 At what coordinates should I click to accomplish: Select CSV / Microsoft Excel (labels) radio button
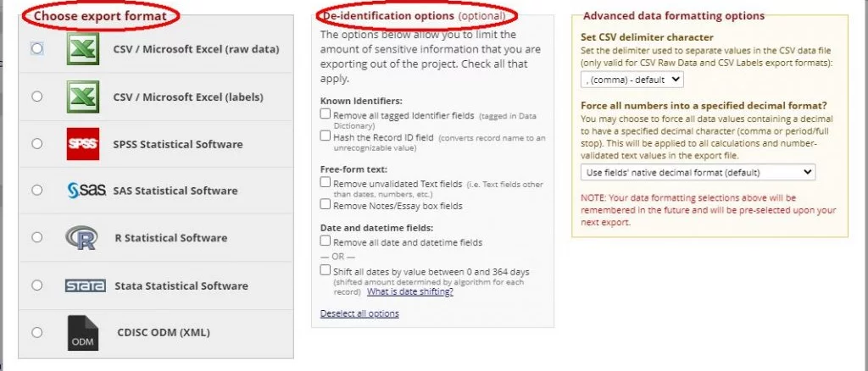click(x=36, y=97)
